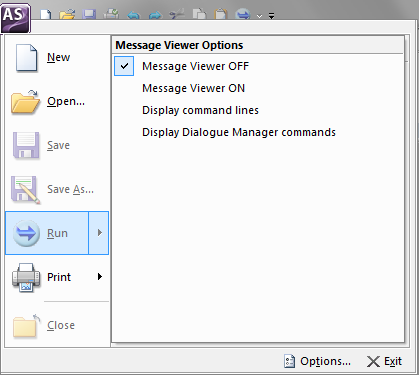Image resolution: width=419 pixels, height=375 pixels.
Task: Click Save floppy icon in quick access toolbar
Action: [89, 15]
